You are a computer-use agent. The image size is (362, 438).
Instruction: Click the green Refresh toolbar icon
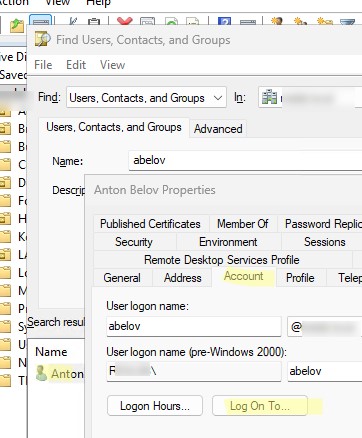point(171,22)
